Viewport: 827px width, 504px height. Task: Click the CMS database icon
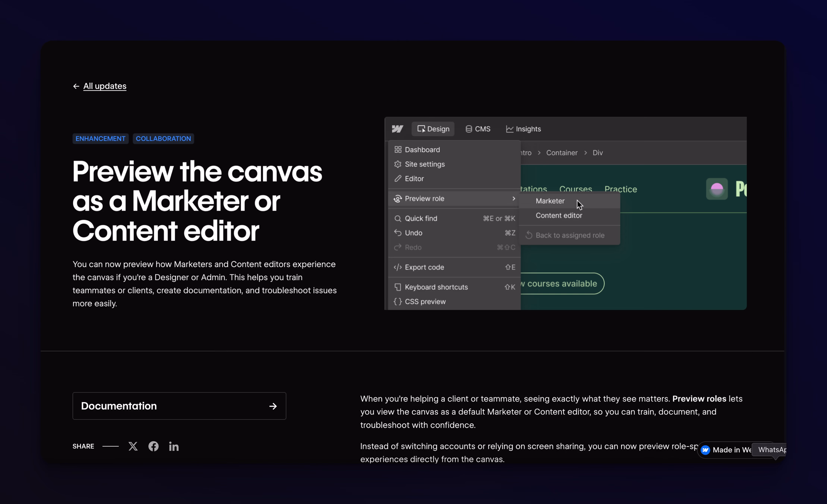click(x=469, y=129)
